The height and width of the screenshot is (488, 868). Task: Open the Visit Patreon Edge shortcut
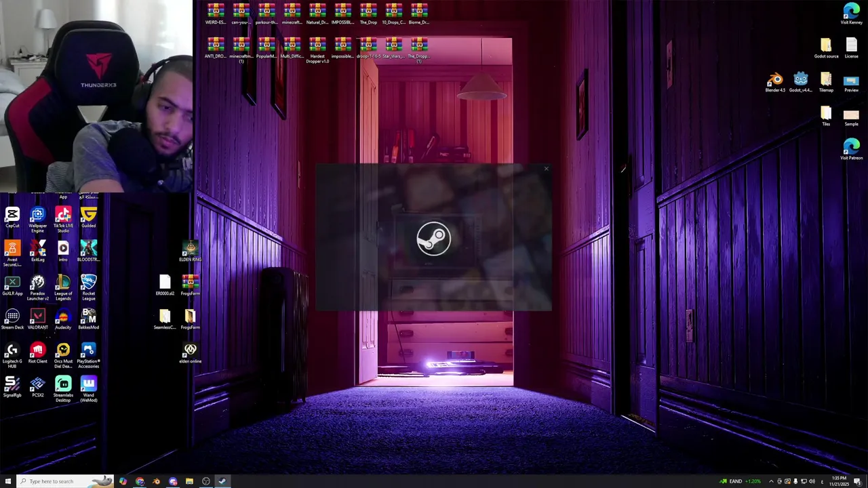coord(851,150)
